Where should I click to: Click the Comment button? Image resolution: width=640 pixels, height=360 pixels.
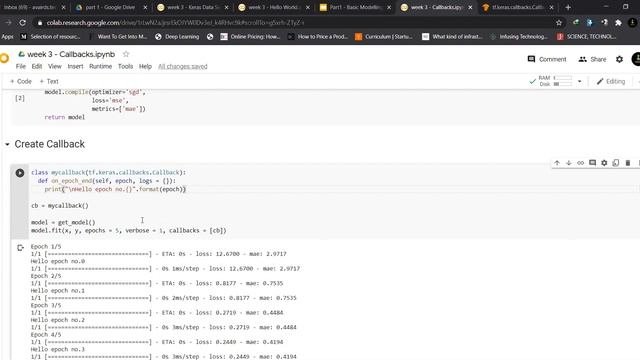(547, 59)
